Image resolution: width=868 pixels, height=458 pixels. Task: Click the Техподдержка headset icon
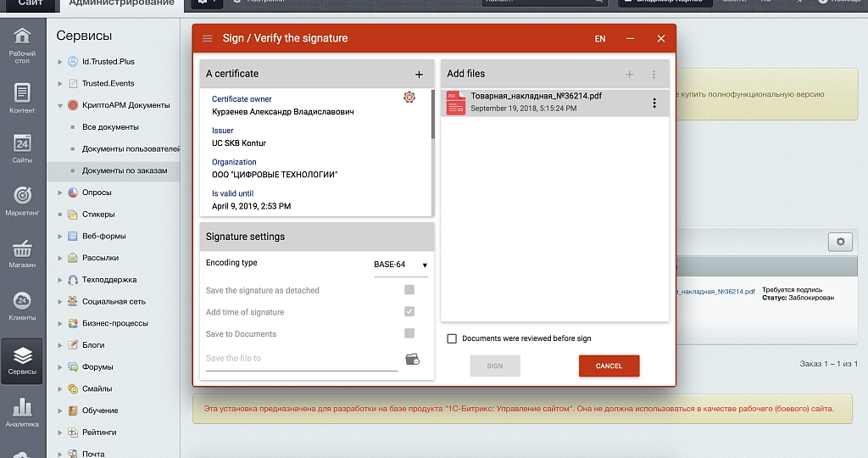click(73, 280)
